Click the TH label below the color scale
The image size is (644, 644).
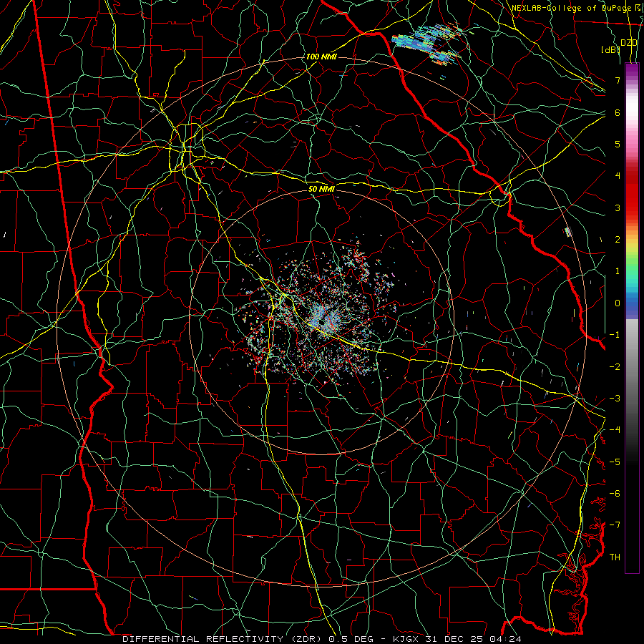[x=615, y=557]
